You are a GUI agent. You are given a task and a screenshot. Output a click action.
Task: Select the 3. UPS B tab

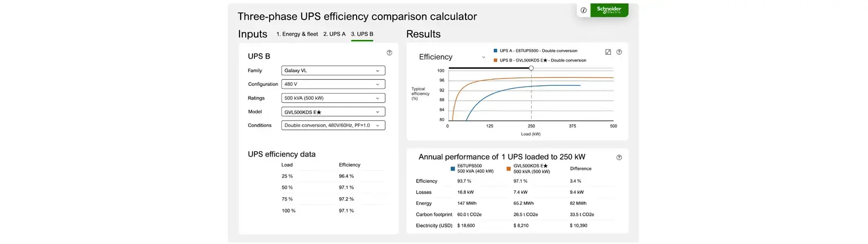click(362, 34)
